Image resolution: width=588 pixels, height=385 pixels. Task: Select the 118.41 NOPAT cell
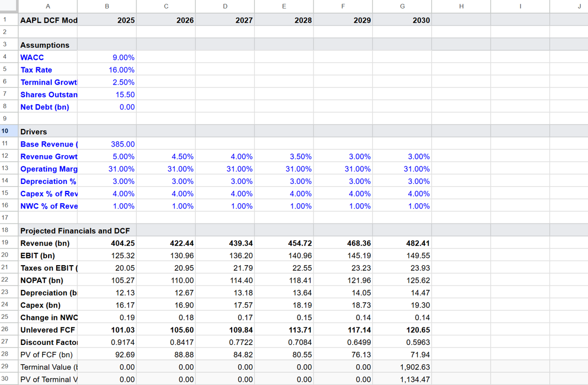coord(284,280)
